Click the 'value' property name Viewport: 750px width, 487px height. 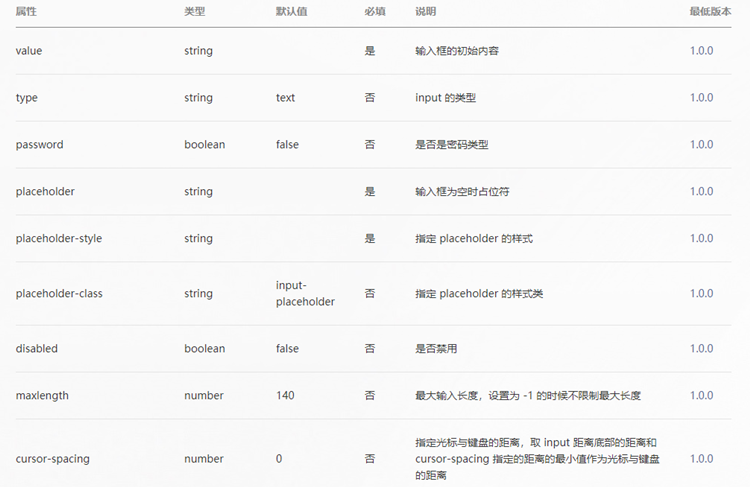pos(29,51)
